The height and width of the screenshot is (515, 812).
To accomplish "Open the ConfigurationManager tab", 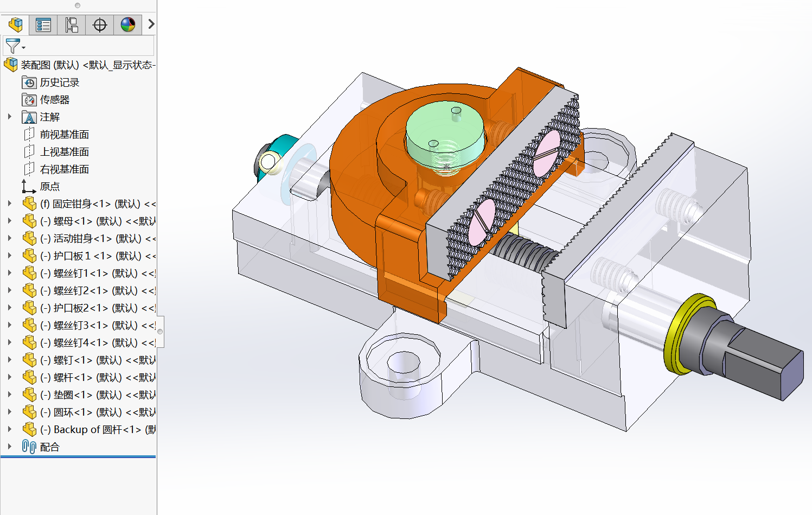I will click(72, 24).
